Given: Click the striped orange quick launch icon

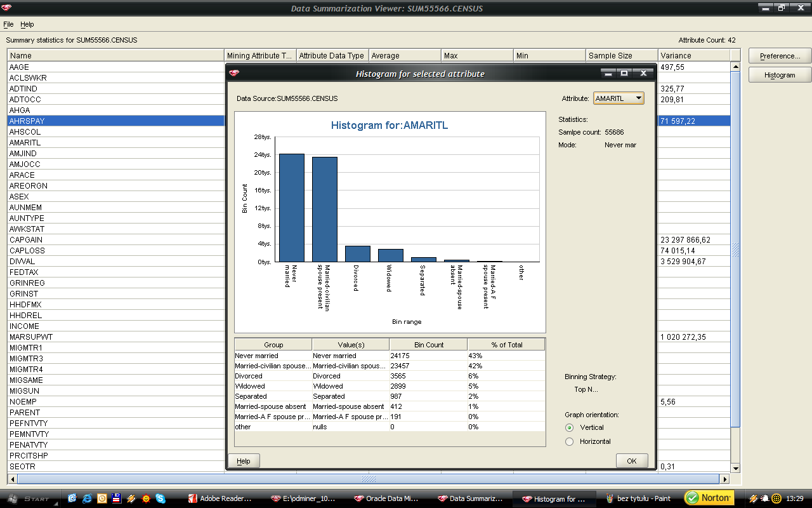Looking at the screenshot, I should (131, 498).
